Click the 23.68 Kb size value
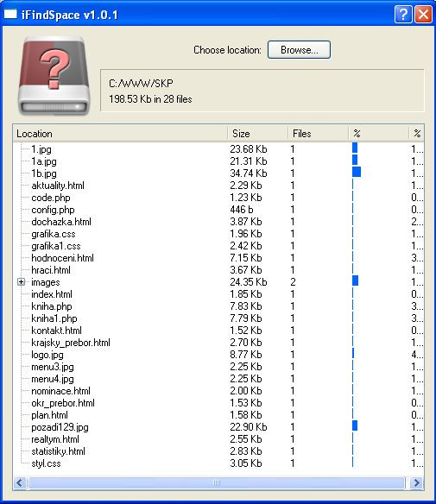 pyautogui.click(x=249, y=149)
